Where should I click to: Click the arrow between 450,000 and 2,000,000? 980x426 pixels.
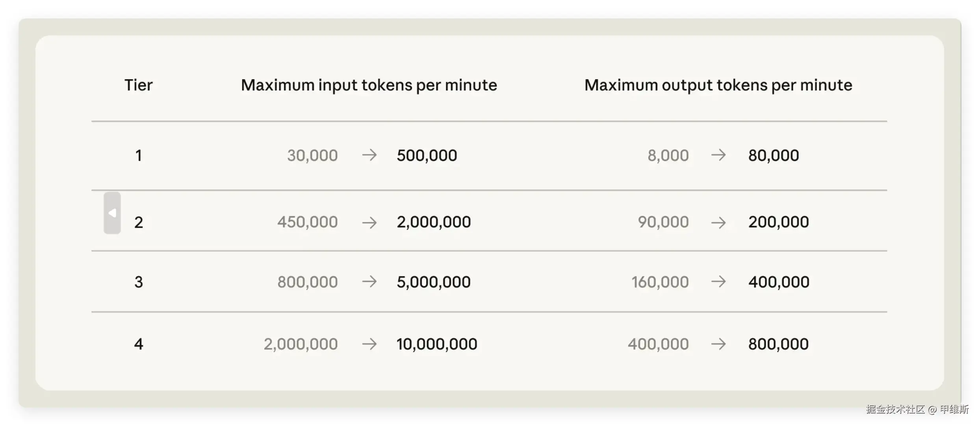pos(369,222)
